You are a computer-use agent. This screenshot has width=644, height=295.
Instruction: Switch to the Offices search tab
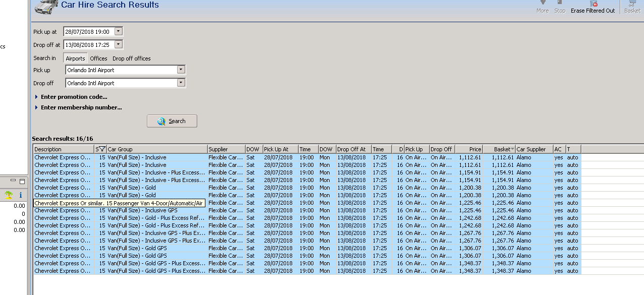(x=98, y=58)
